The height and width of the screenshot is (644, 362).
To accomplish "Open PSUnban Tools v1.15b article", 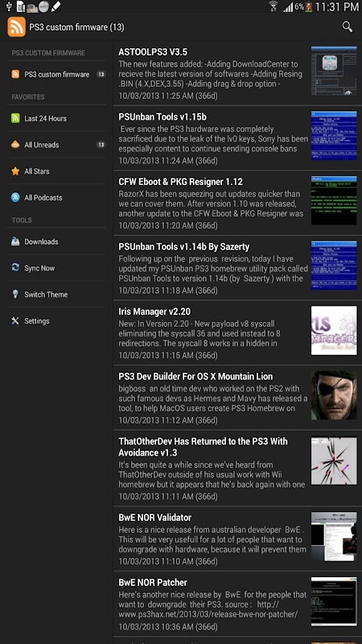I will [x=237, y=138].
